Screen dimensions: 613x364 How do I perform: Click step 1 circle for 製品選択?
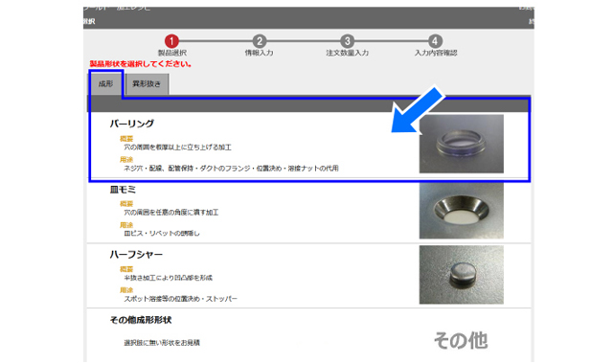[x=171, y=41]
